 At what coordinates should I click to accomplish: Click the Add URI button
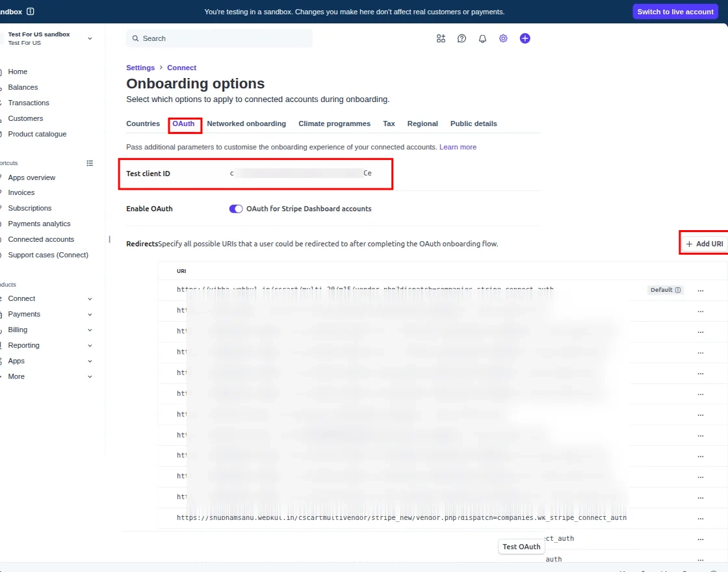[705, 244]
